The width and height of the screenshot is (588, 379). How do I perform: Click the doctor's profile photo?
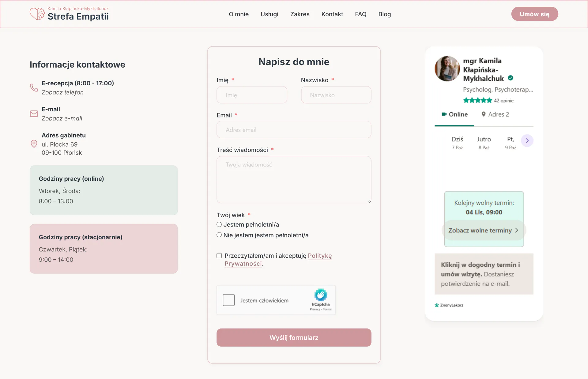tap(447, 69)
